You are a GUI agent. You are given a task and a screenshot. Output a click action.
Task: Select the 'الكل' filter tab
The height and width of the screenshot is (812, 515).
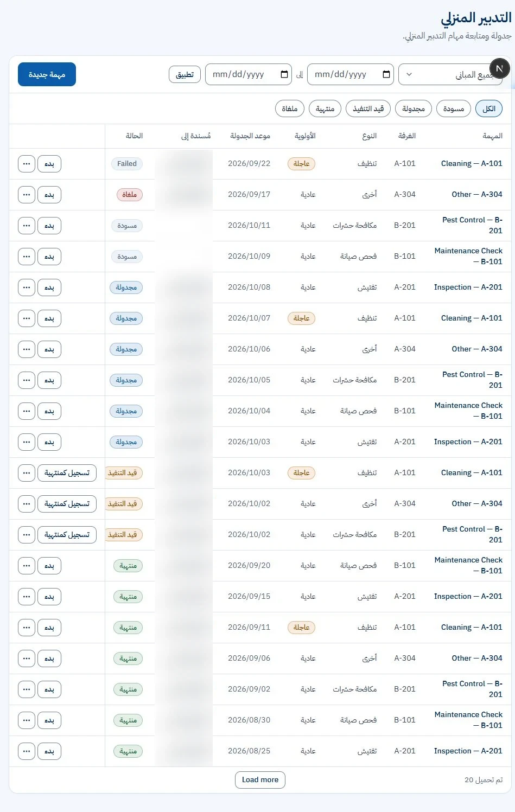tap(489, 108)
